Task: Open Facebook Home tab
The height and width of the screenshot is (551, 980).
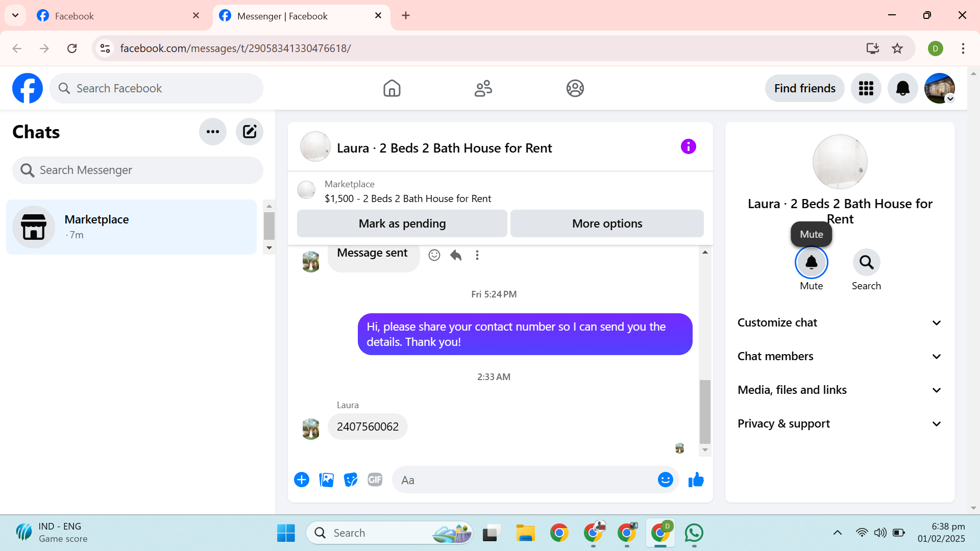Action: click(x=391, y=88)
